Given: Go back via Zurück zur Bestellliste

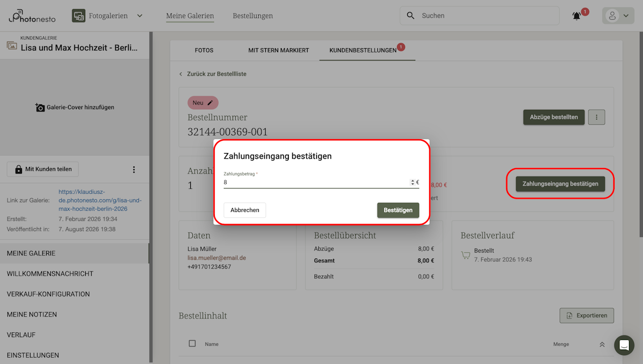Looking at the screenshot, I should click(x=213, y=74).
